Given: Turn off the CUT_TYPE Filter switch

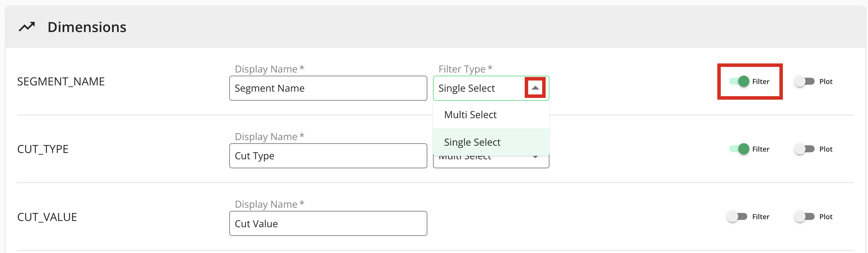Looking at the screenshot, I should tap(739, 149).
